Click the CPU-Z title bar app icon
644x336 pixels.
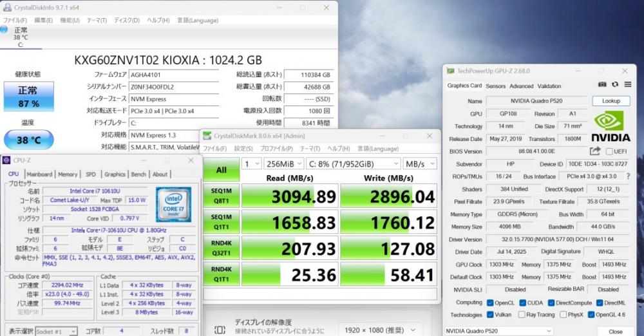pyautogui.click(x=6, y=160)
